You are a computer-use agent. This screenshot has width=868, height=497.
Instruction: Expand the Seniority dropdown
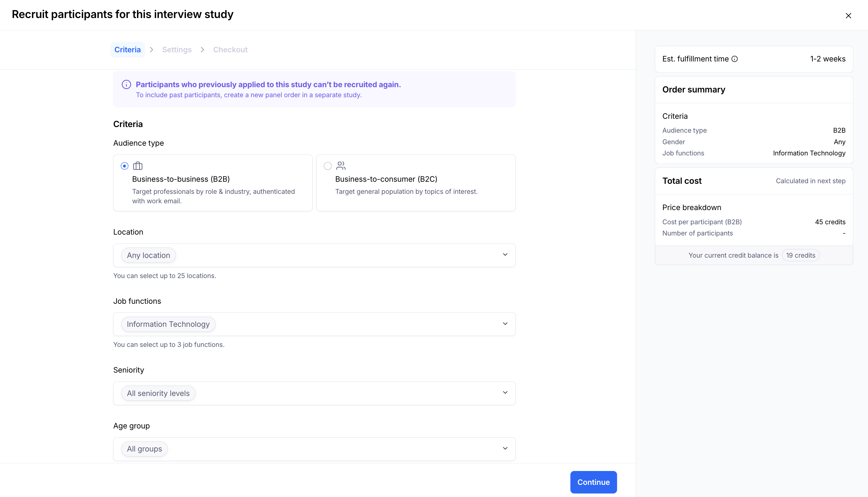point(505,393)
